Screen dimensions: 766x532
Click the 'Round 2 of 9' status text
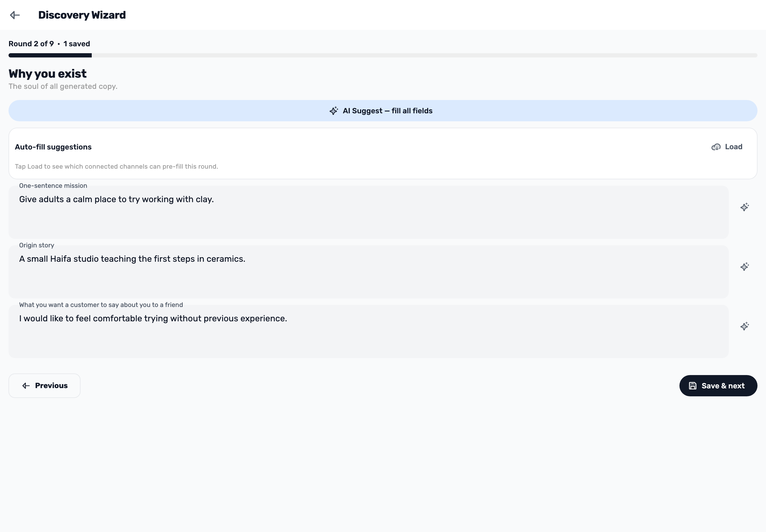[x=31, y=44]
